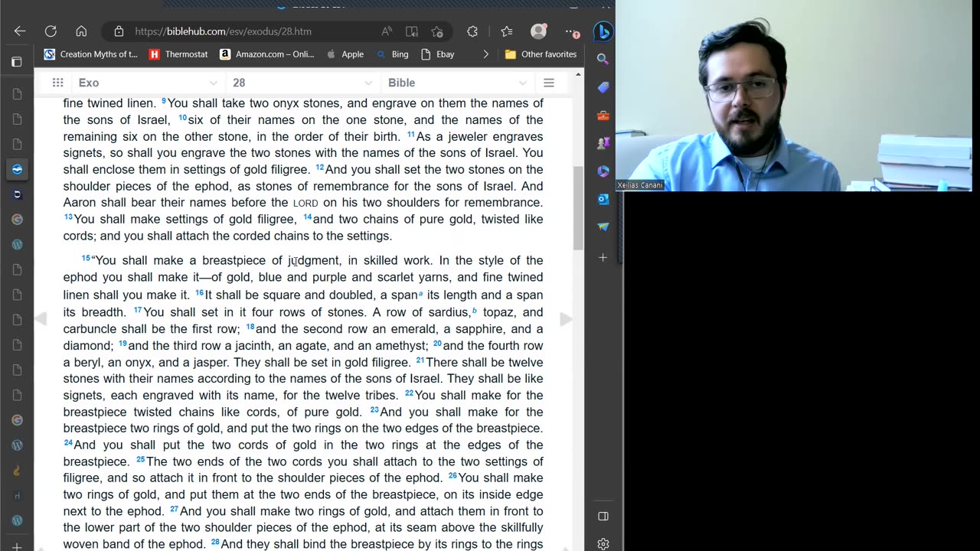Open the browser home page
The image size is (980, 551).
tap(81, 31)
